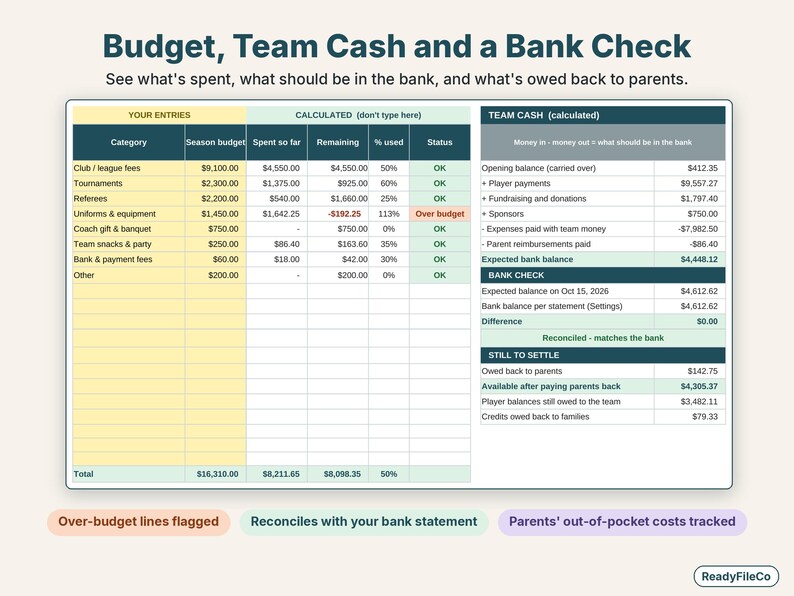Select the $750.00 Sponsors value

[x=702, y=214]
